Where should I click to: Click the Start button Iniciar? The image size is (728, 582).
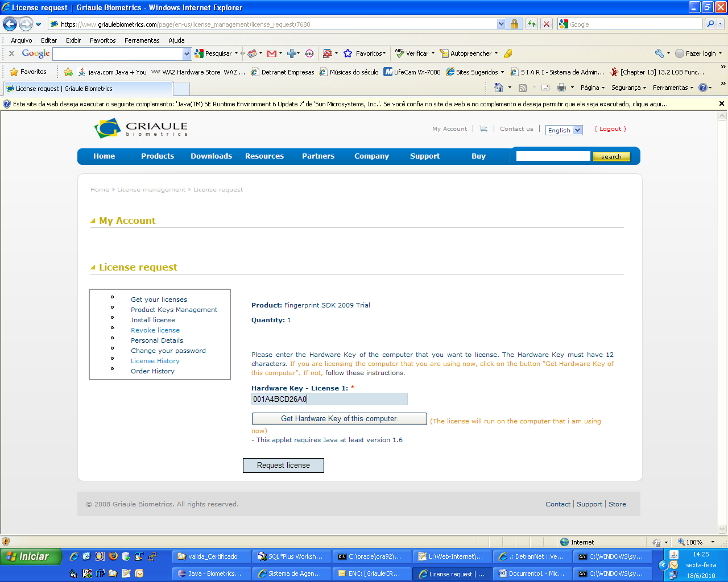[31, 556]
